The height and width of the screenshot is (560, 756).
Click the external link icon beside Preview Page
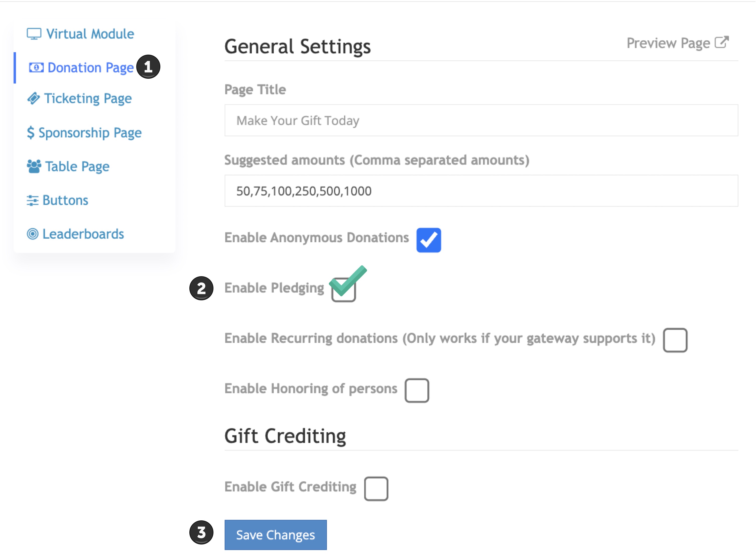(x=721, y=42)
